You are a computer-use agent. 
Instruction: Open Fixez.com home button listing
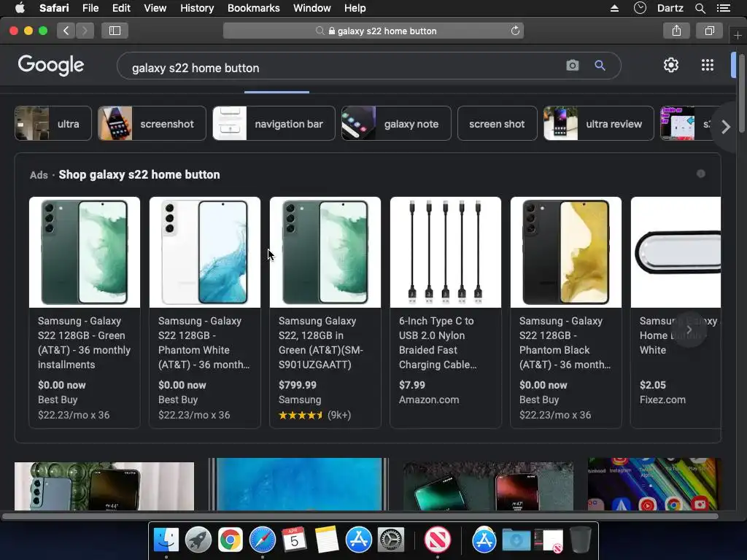(x=676, y=312)
